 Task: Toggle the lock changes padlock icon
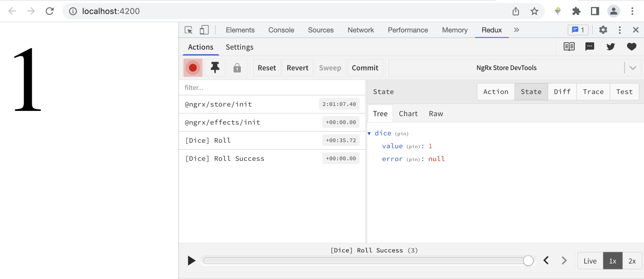[237, 68]
